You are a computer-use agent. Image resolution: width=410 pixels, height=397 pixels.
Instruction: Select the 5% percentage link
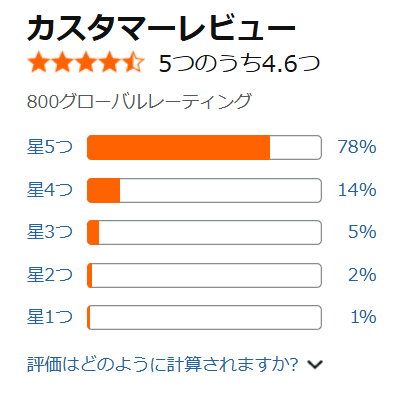[362, 232]
